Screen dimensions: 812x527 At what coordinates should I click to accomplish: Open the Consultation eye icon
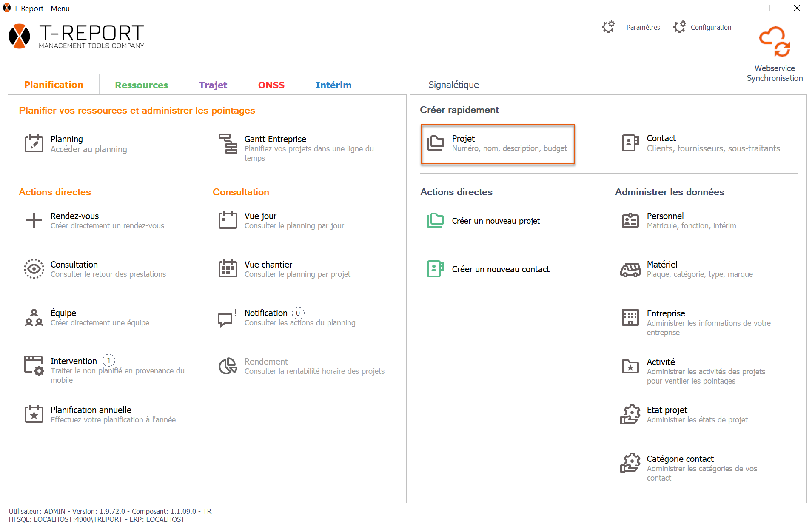coord(34,269)
